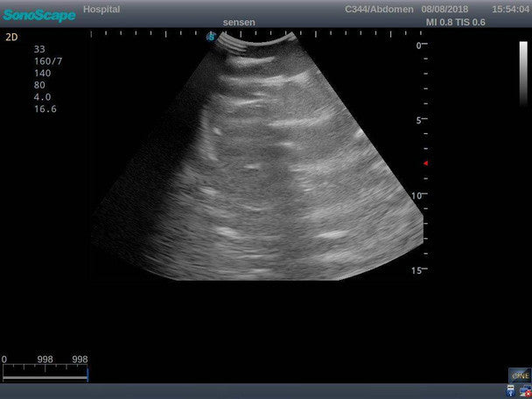This screenshot has width=532, height=399.
Task: Click the grayscale map bar
Action: (x=523, y=73)
